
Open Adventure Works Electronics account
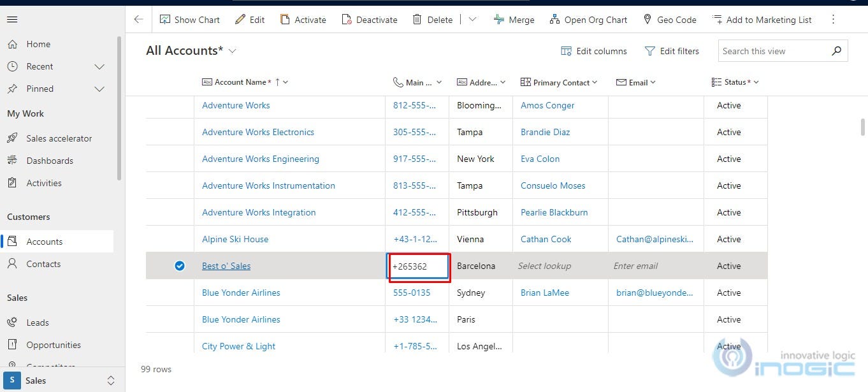tap(258, 132)
